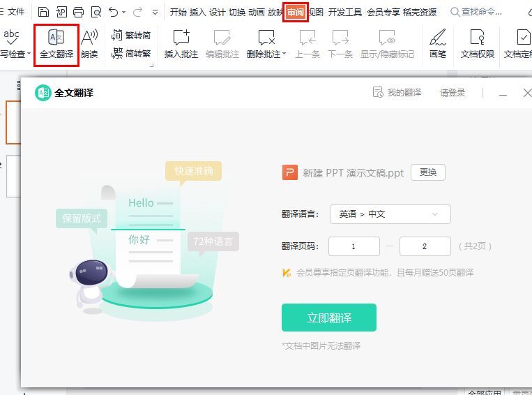Click the Undo arrow icon
Viewport: 532px width, 395px height.
tap(114, 13)
